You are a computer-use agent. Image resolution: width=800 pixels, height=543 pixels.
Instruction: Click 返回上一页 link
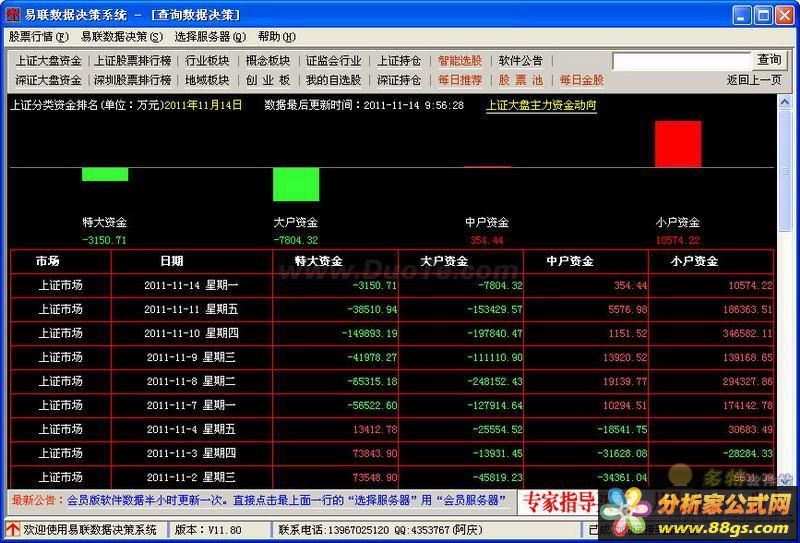coord(754,80)
